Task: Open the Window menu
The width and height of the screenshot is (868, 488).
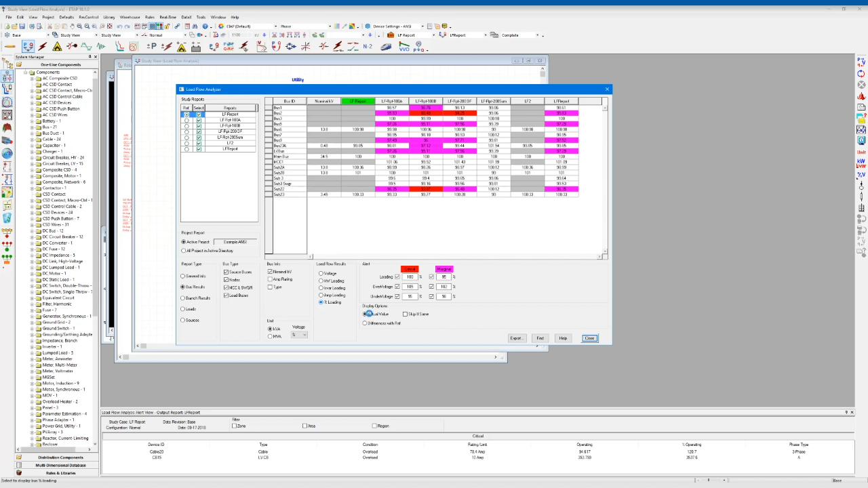Action: pos(218,17)
